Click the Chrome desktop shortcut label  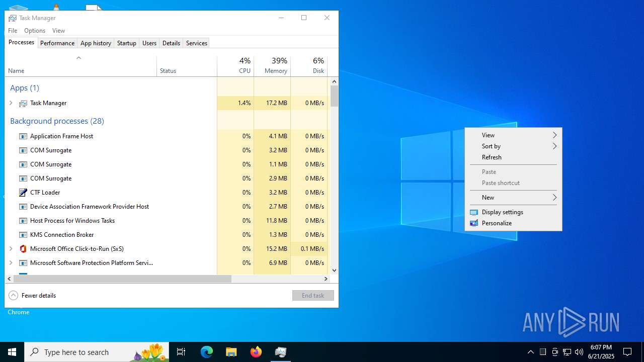(x=19, y=312)
